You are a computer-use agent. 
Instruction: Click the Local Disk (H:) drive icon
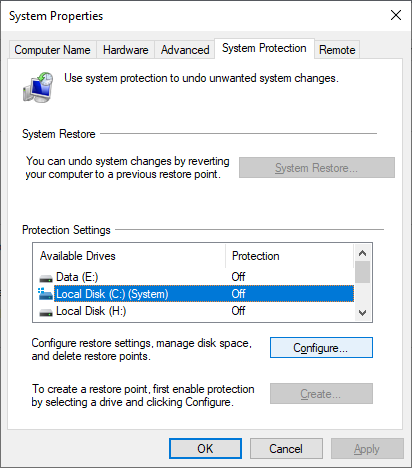coord(46,312)
